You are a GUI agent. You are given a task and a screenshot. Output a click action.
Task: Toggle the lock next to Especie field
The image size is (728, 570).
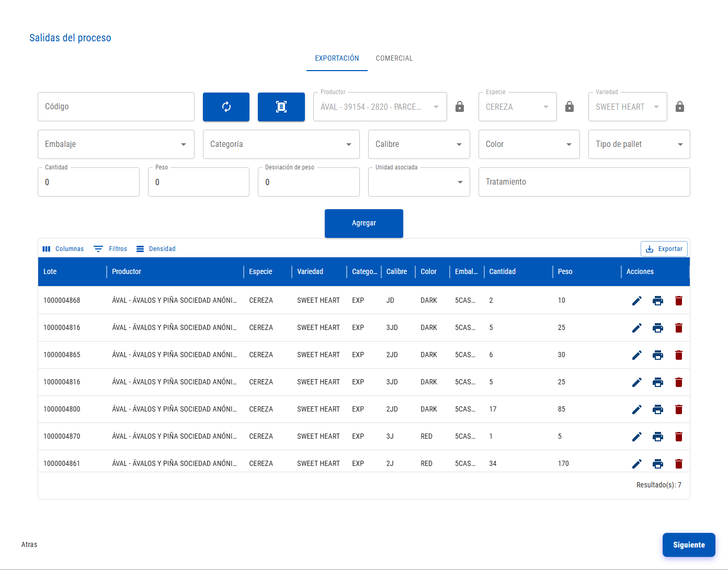click(x=570, y=107)
